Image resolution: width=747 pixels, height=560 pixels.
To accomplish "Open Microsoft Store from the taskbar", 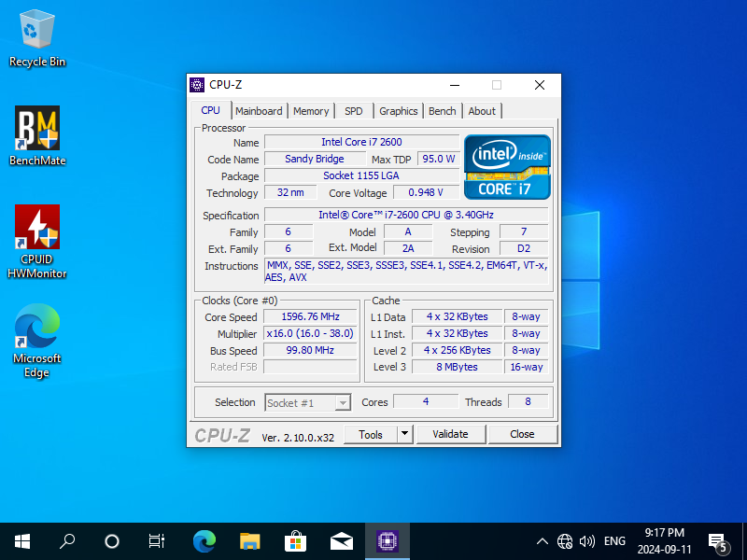I will tap(295, 541).
